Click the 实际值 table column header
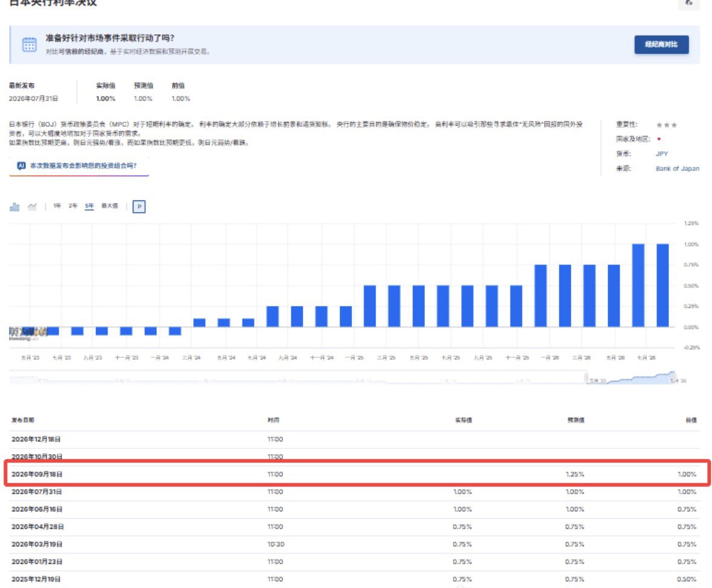Image resolution: width=712 pixels, height=588 pixels. coord(463,420)
